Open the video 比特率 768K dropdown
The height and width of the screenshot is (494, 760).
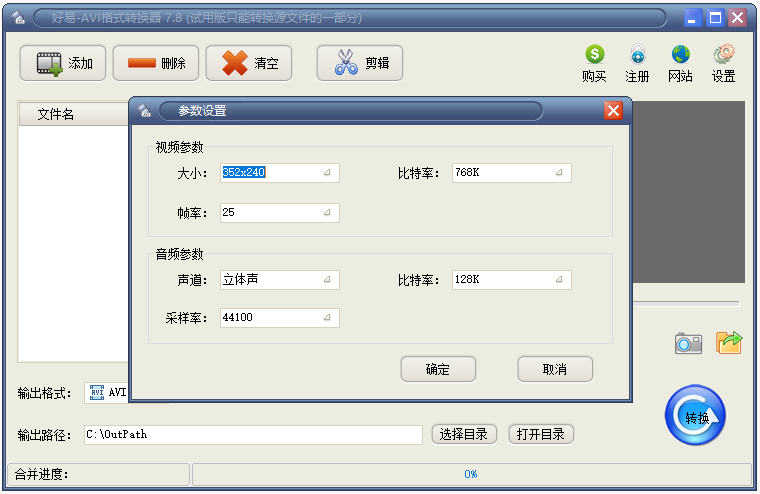(512, 173)
